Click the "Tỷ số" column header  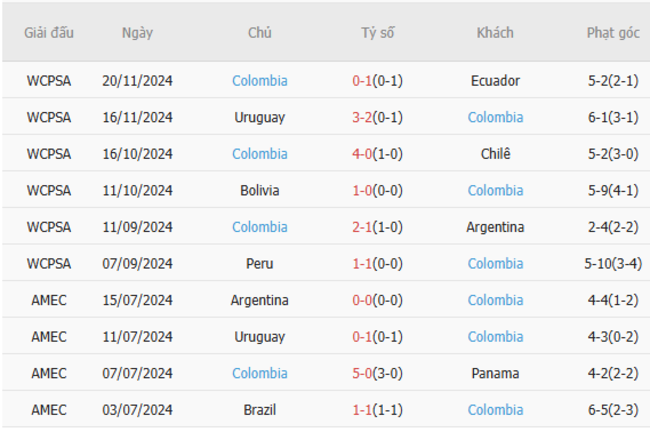(x=377, y=33)
